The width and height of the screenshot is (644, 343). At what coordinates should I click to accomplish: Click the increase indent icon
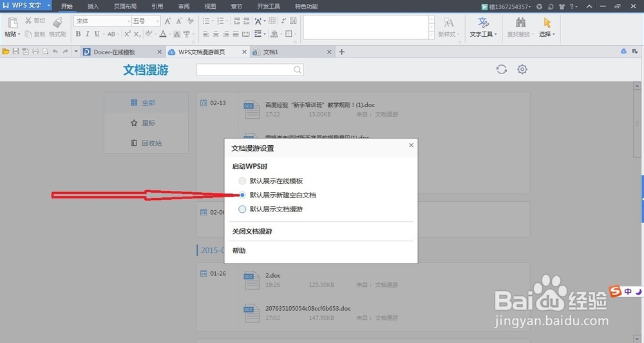247,21
